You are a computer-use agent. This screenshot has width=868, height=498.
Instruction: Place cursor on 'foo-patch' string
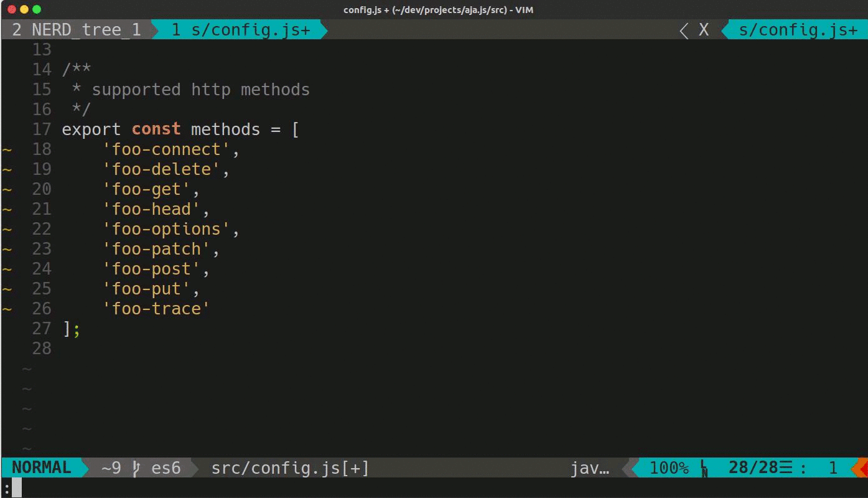tap(156, 250)
